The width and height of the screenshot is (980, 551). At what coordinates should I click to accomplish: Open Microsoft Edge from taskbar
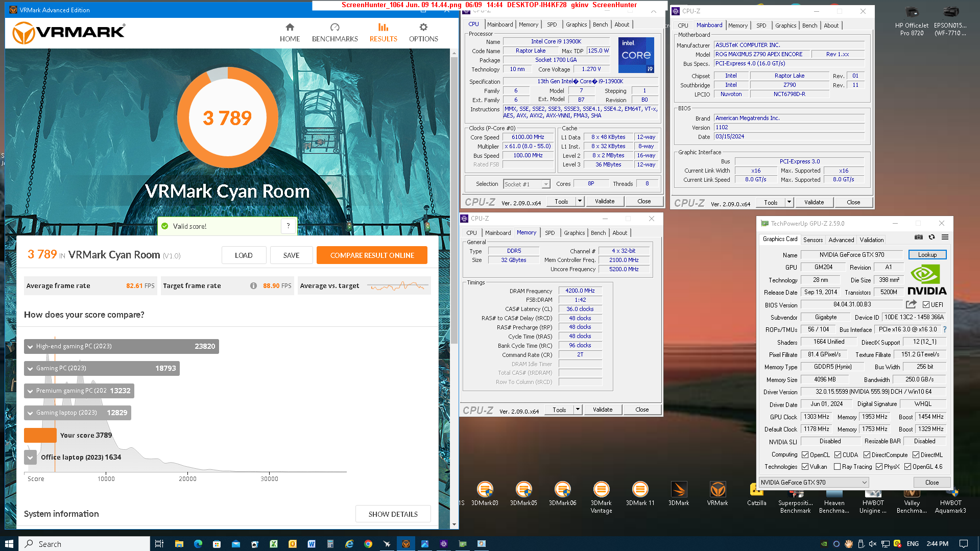click(x=198, y=544)
